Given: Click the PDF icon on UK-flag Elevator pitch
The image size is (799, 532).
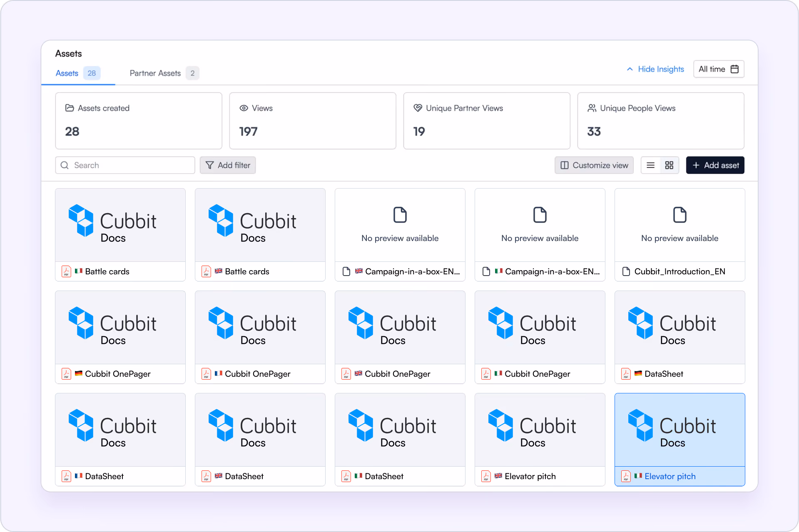Looking at the screenshot, I should click(x=486, y=476).
